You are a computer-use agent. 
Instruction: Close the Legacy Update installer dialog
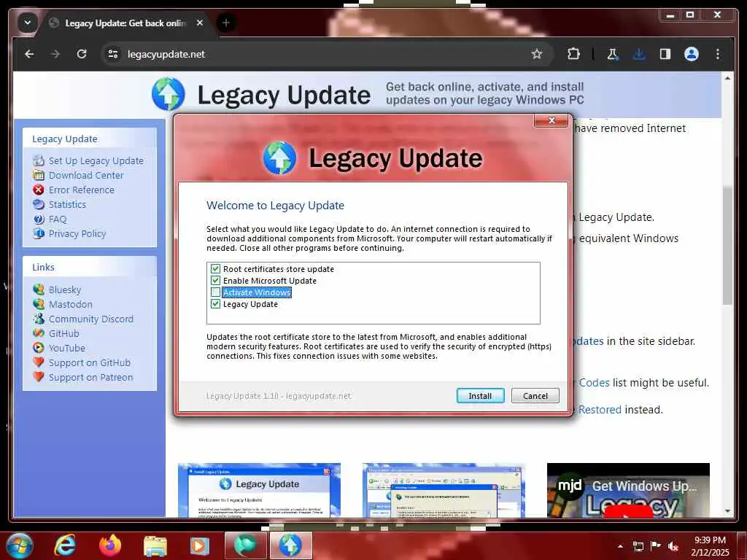coord(551,120)
